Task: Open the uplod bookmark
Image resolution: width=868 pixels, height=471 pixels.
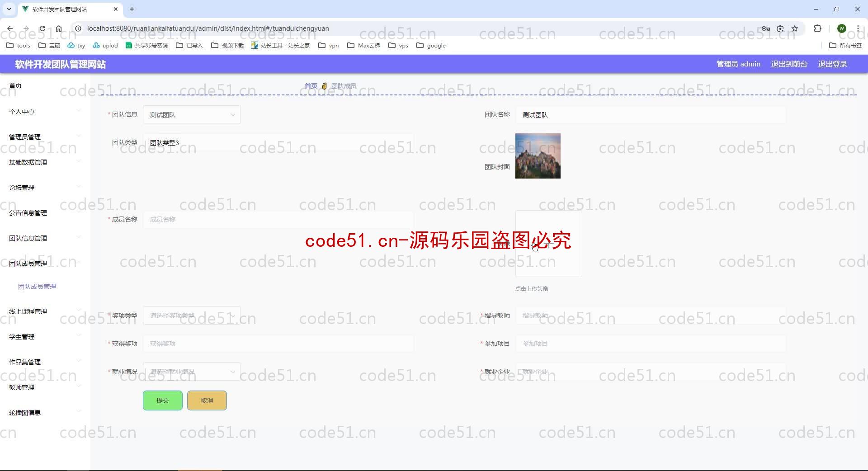Action: point(105,45)
